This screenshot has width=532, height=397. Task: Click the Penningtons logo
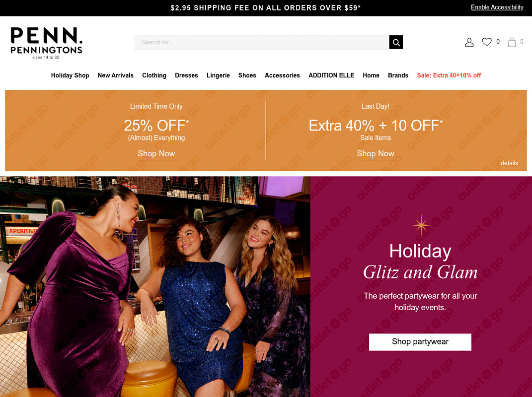(x=47, y=43)
